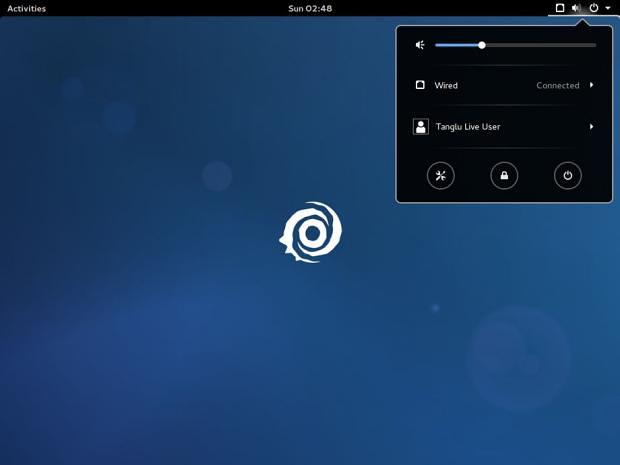Screen dimensions: 620x465
Task: Click the unfilled grey portion of volume track
Action: (x=541, y=45)
